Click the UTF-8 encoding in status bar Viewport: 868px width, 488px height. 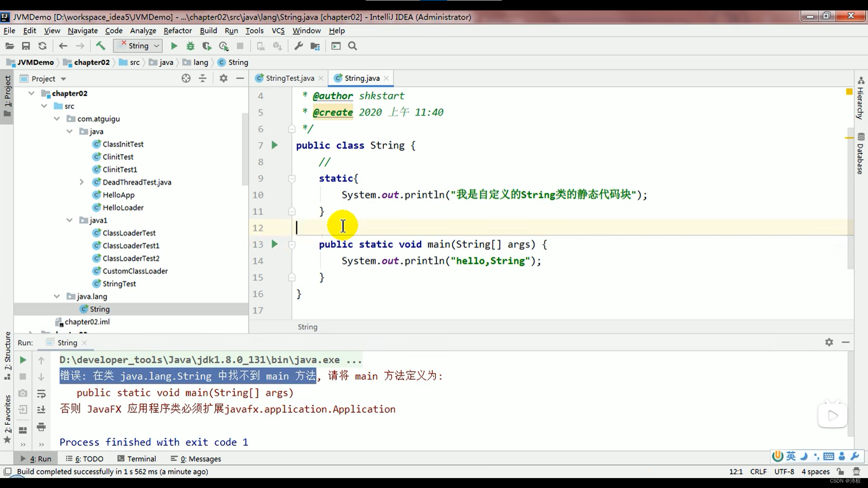[x=784, y=471]
